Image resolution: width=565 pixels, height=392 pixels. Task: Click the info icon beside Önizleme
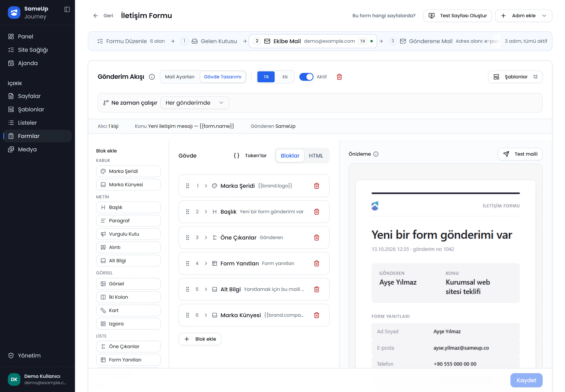(376, 154)
